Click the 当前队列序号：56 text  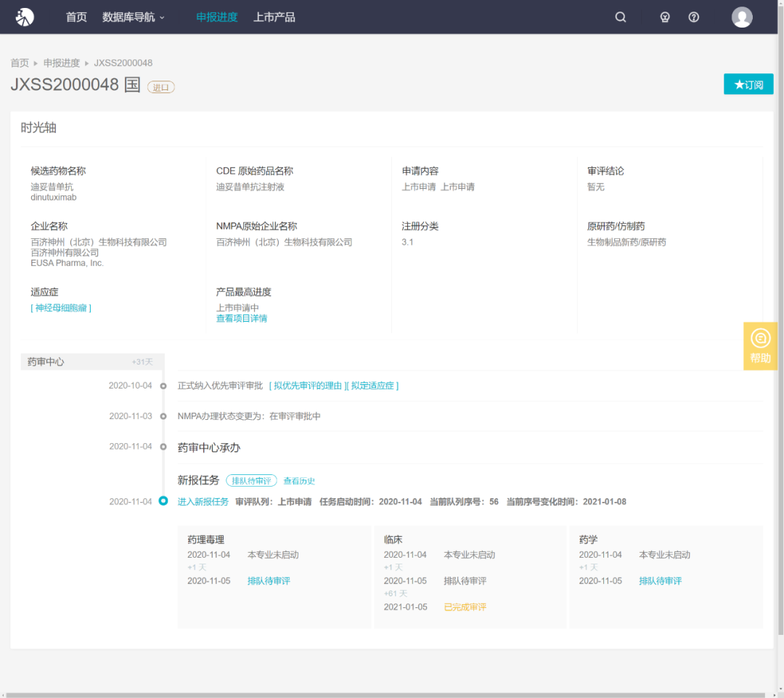(464, 502)
